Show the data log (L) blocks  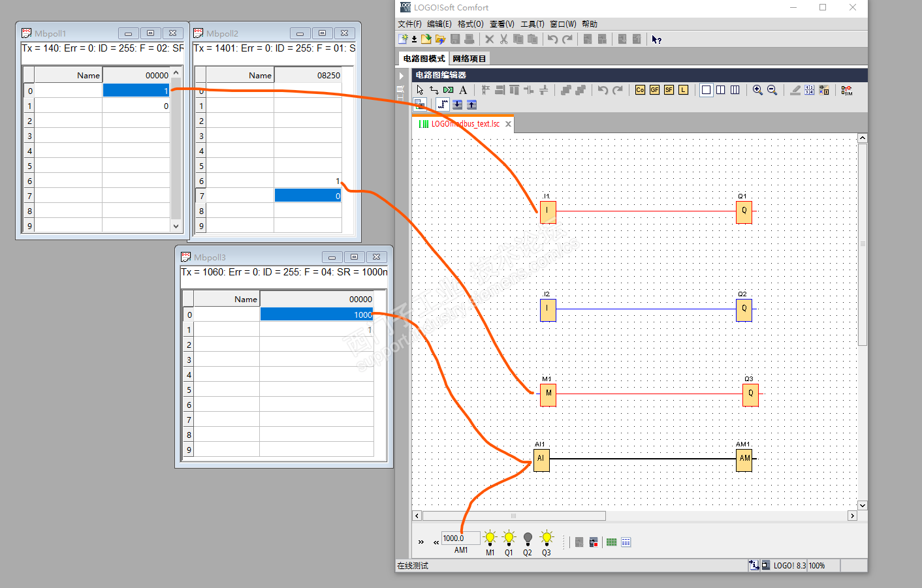click(x=683, y=90)
